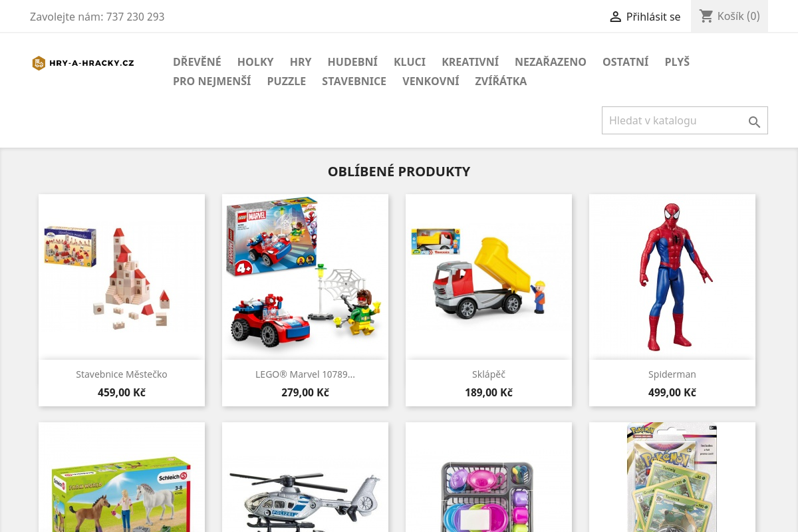Open the Stavebnice Městečko product image
Viewport: 798px width, 532px height.
122,277
